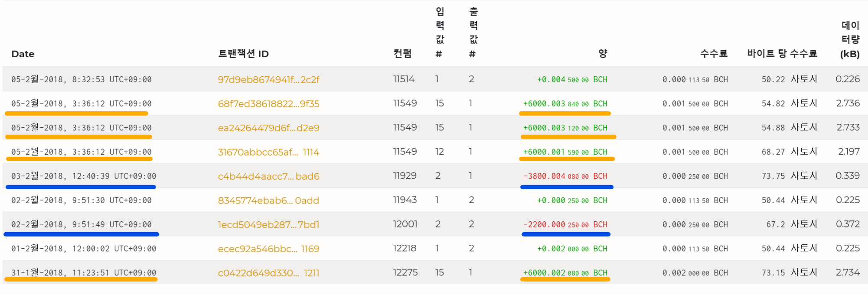The width and height of the screenshot is (868, 295).
Task: Click the 데이터량 (kB) column header
Action: tap(850, 40)
